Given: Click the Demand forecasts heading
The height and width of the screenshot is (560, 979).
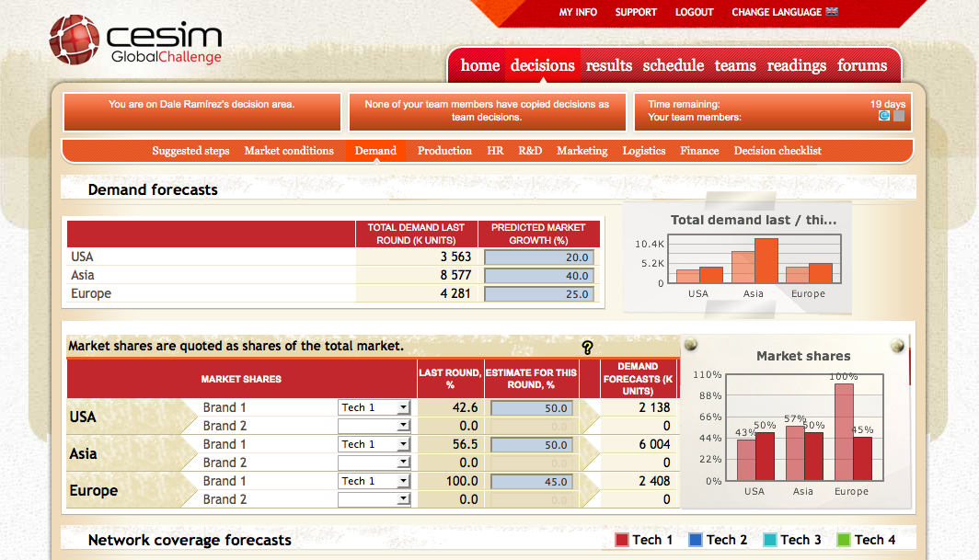Looking at the screenshot, I should click(x=153, y=189).
